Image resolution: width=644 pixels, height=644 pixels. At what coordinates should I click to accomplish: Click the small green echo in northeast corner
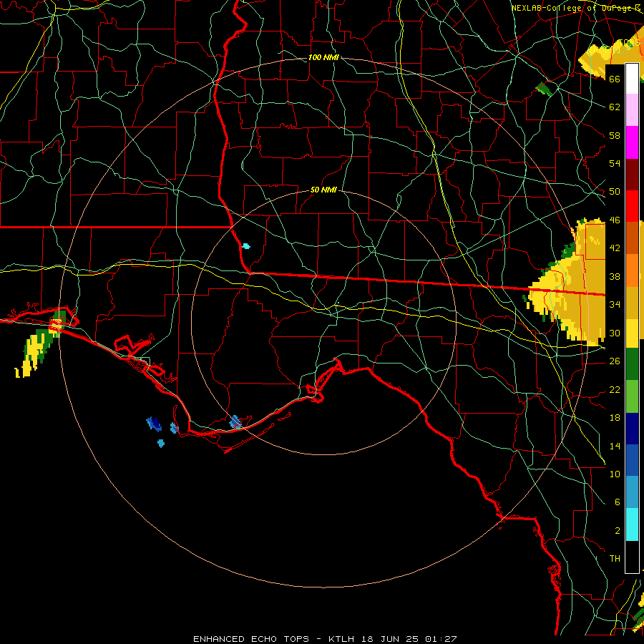point(545,89)
